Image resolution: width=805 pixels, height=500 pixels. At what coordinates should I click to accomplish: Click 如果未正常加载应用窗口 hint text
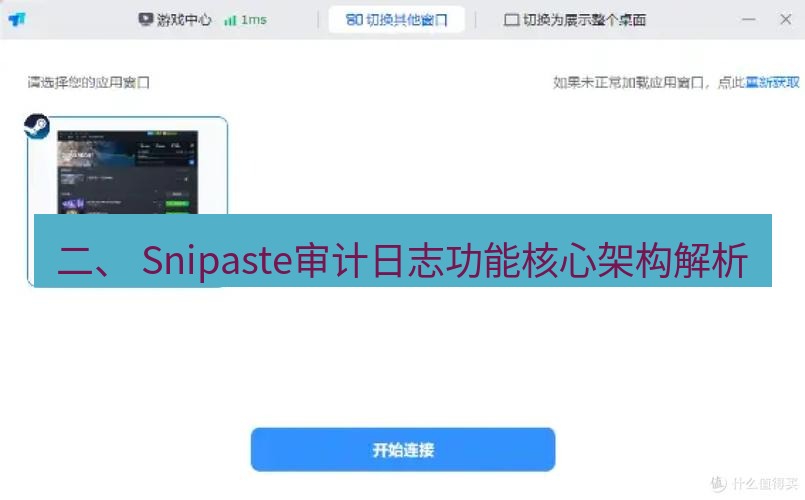coord(628,82)
